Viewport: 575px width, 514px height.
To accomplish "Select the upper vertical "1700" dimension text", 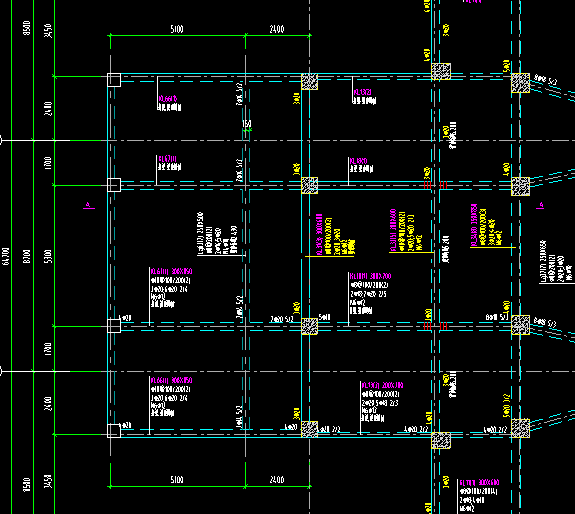I will [48, 163].
